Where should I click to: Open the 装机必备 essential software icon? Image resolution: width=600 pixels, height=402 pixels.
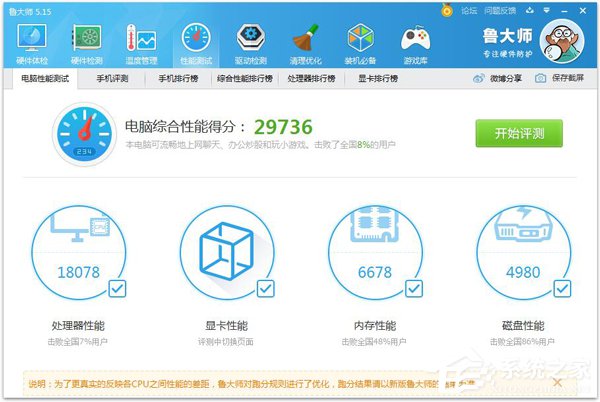tap(361, 44)
